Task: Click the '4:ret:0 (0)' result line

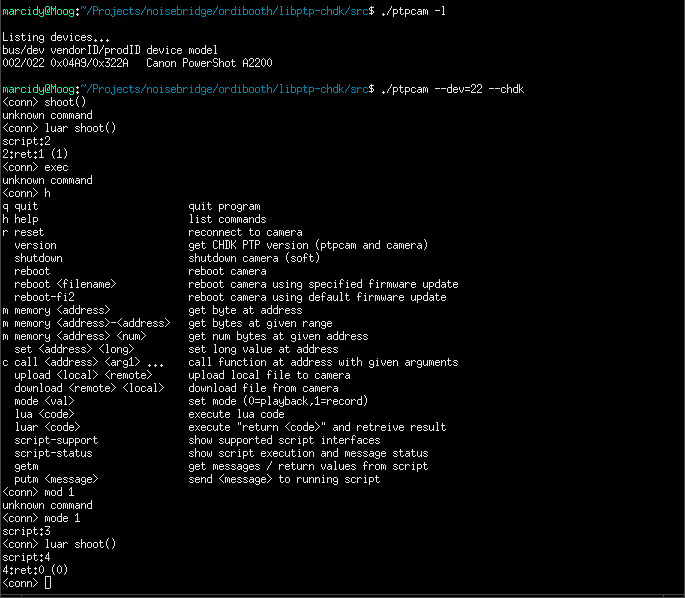Action: [x=35, y=569]
